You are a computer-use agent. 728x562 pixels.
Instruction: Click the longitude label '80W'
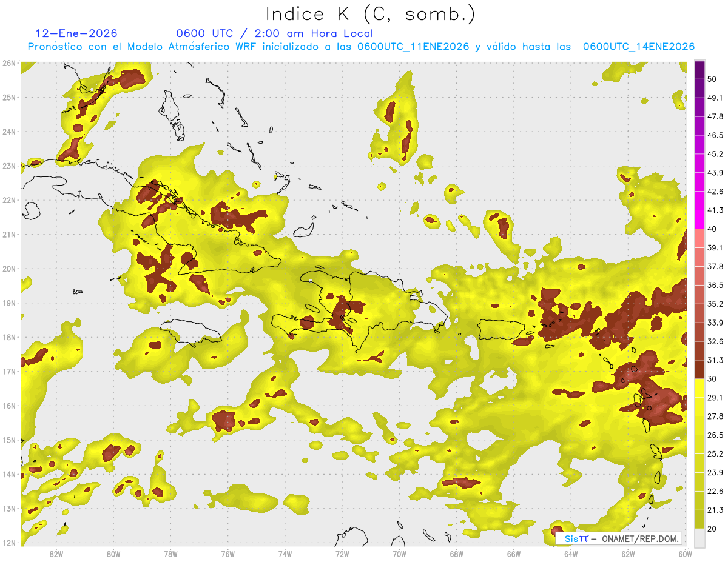click(113, 554)
